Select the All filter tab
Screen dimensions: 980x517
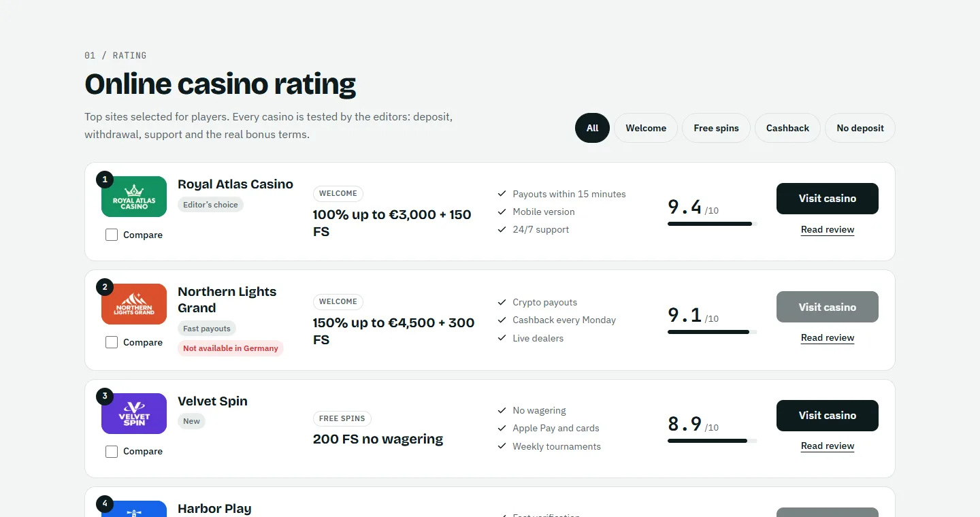[592, 128]
